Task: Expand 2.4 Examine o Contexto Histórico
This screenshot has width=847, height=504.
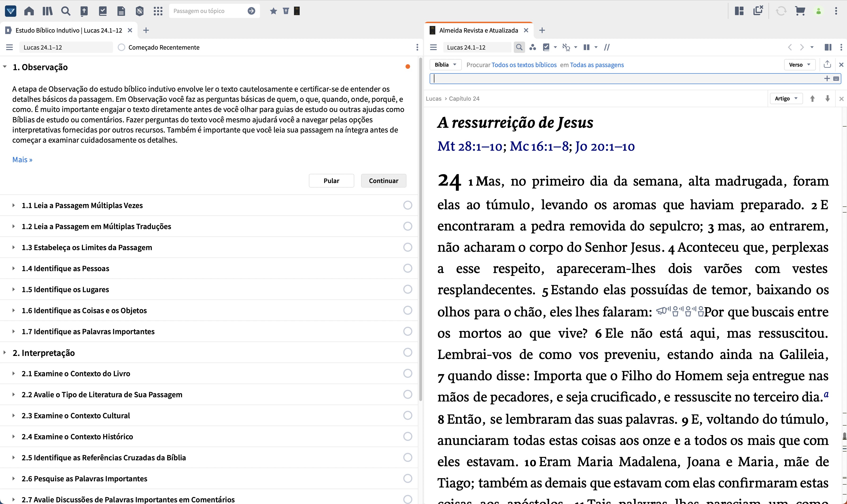Action: [14, 436]
